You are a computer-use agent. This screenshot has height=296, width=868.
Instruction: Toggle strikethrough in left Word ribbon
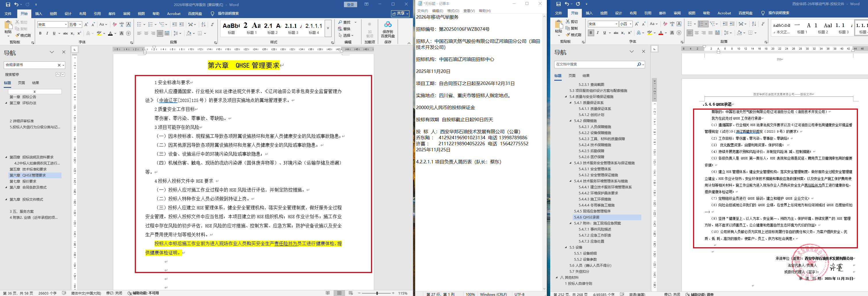(x=66, y=33)
